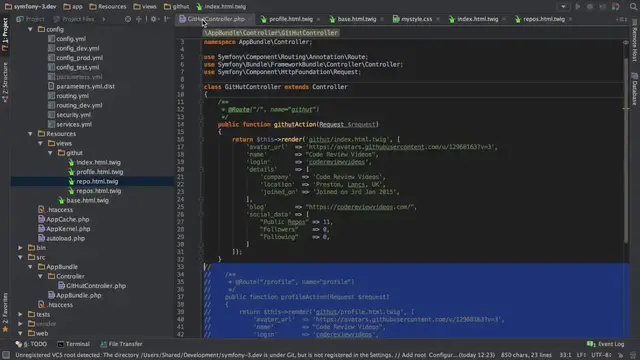Collapse the views folder
The width and height of the screenshot is (640, 360).
pyautogui.click(x=40, y=143)
